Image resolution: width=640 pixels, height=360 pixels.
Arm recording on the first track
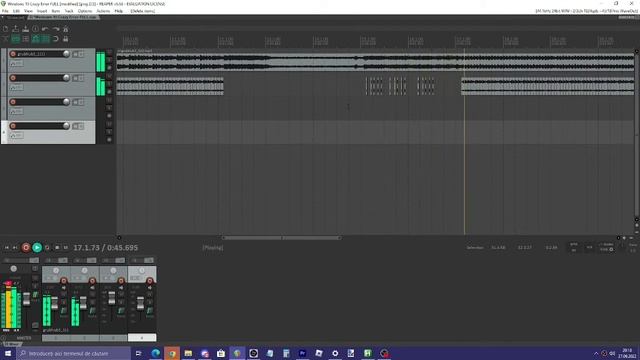click(13, 54)
